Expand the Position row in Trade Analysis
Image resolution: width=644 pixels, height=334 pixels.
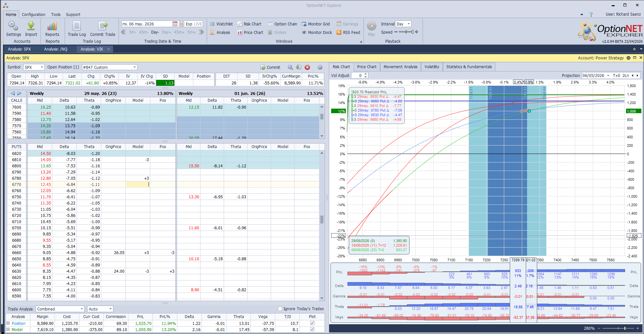pos(8,323)
